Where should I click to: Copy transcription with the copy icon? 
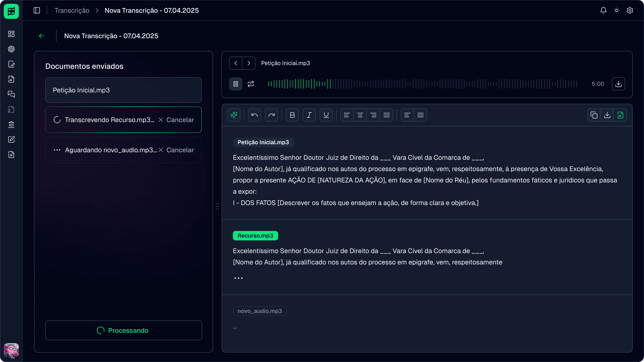594,115
